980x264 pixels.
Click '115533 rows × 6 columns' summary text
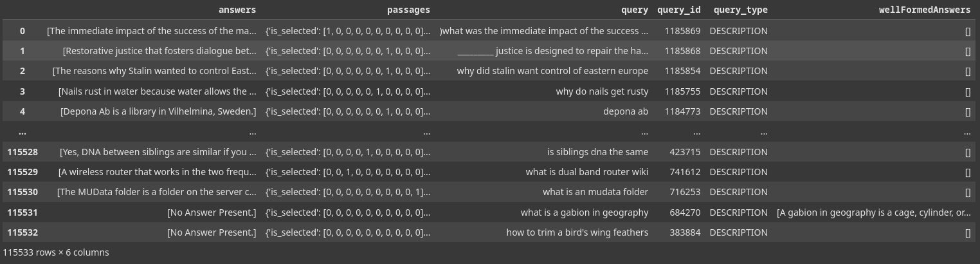[x=56, y=252]
